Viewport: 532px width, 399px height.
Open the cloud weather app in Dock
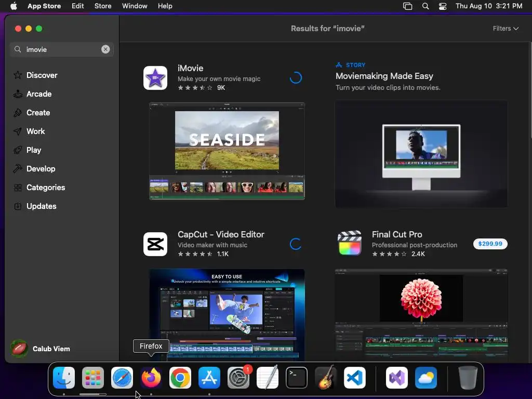426,378
